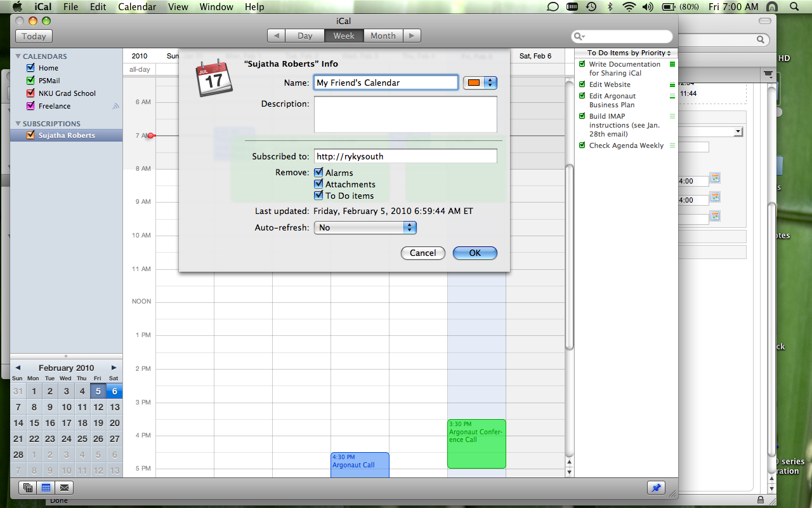Screen dimensions: 812x508
Task: Click the orange calendar color swatch
Action: pos(474,83)
